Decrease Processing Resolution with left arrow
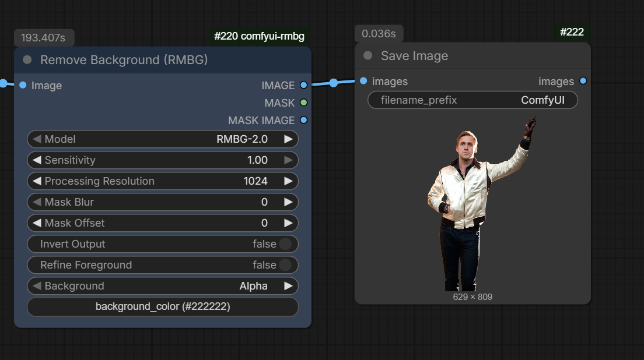Image resolution: width=644 pixels, height=360 pixels. [x=37, y=181]
